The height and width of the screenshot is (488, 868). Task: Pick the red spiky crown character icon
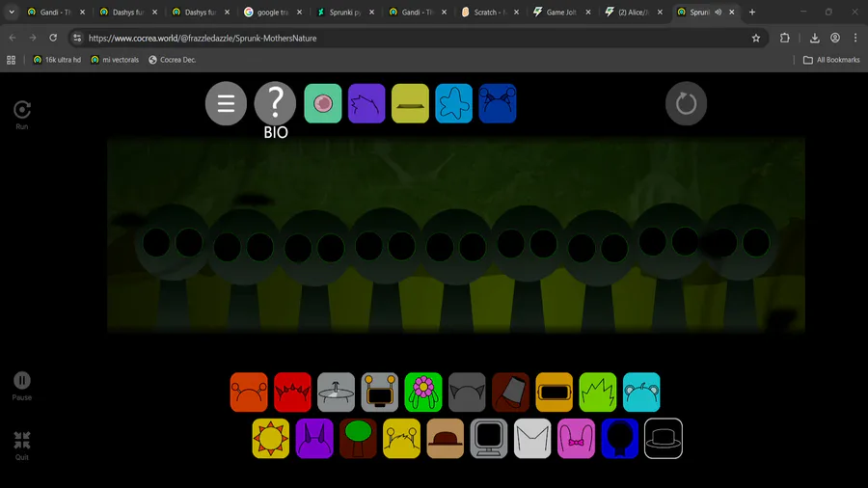(x=293, y=393)
